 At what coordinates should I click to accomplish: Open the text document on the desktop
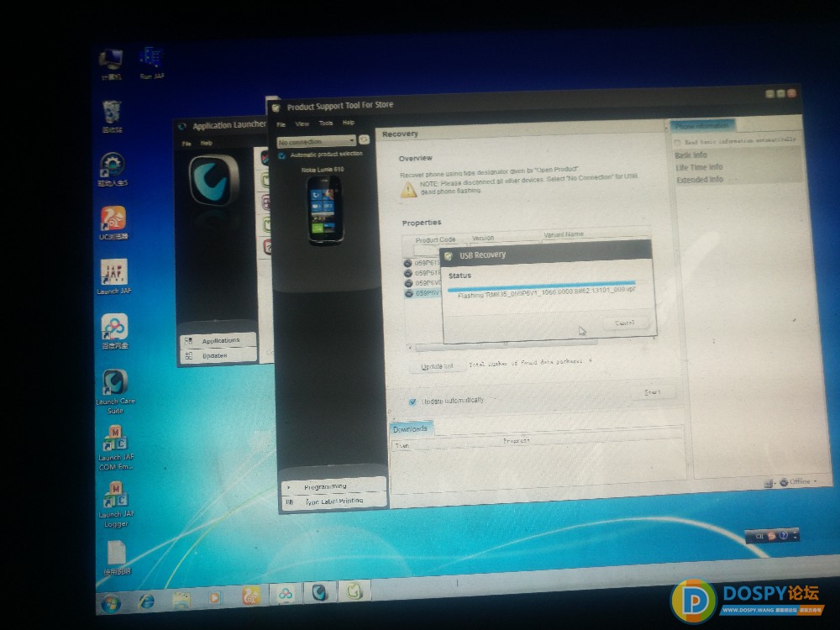(x=116, y=558)
